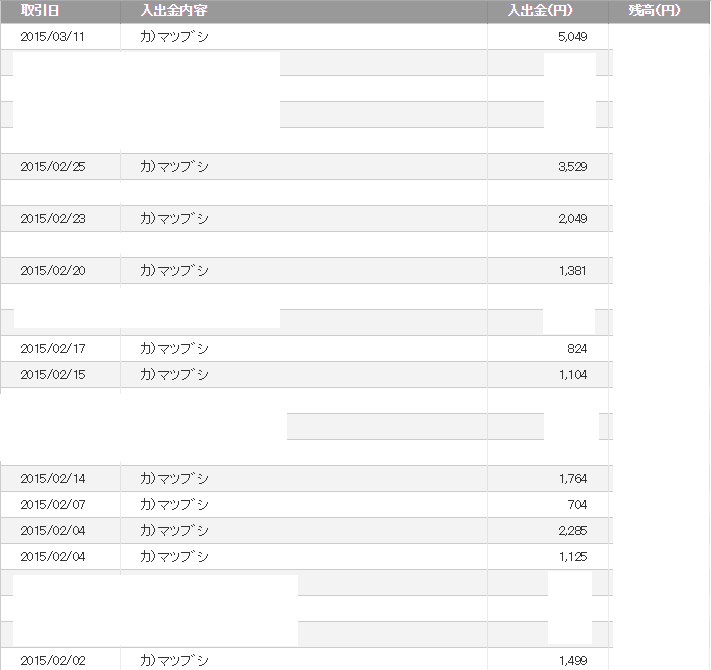Click description in the 2015/03/11 row

coord(174,37)
